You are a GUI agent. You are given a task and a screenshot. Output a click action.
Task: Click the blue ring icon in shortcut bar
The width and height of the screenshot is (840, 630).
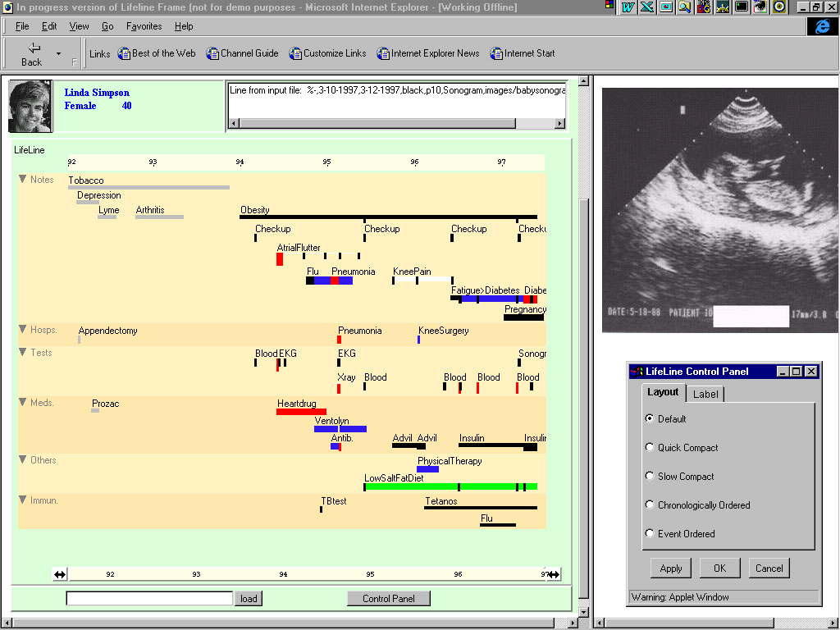coord(779,7)
